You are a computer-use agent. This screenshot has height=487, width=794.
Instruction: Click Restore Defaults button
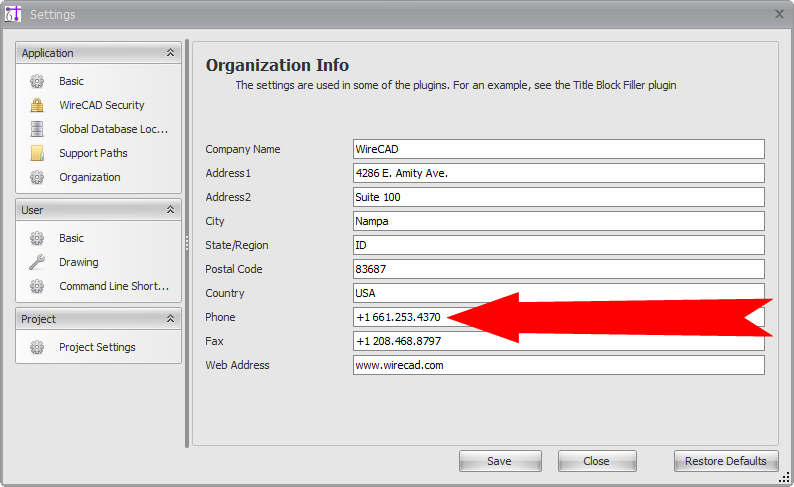726,461
